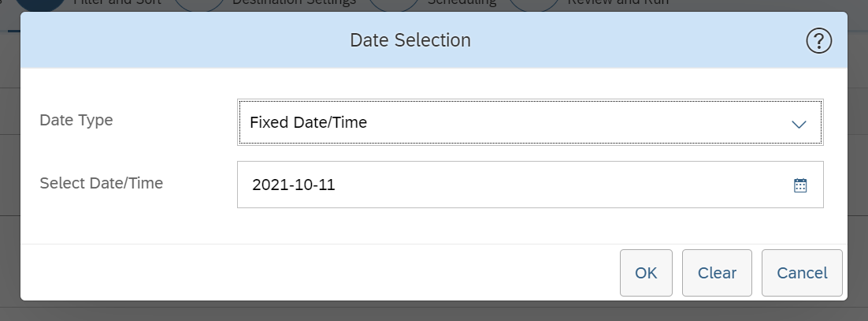Click the Clear button
Screen dimensions: 868x321
tap(717, 273)
